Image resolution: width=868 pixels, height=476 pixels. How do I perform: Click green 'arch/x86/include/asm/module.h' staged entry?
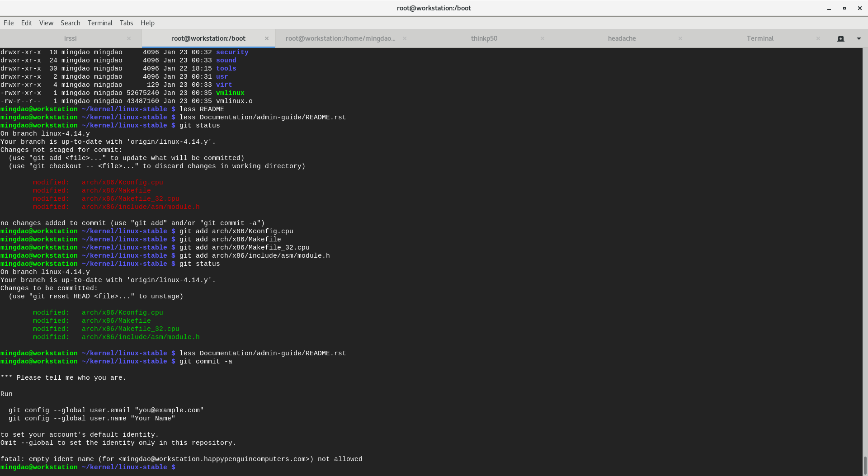pos(141,337)
